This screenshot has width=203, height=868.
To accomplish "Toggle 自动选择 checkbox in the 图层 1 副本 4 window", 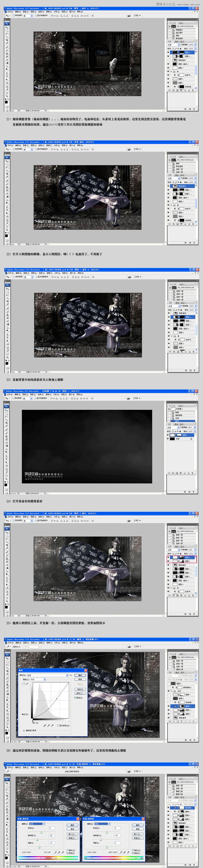I will coord(13,16).
